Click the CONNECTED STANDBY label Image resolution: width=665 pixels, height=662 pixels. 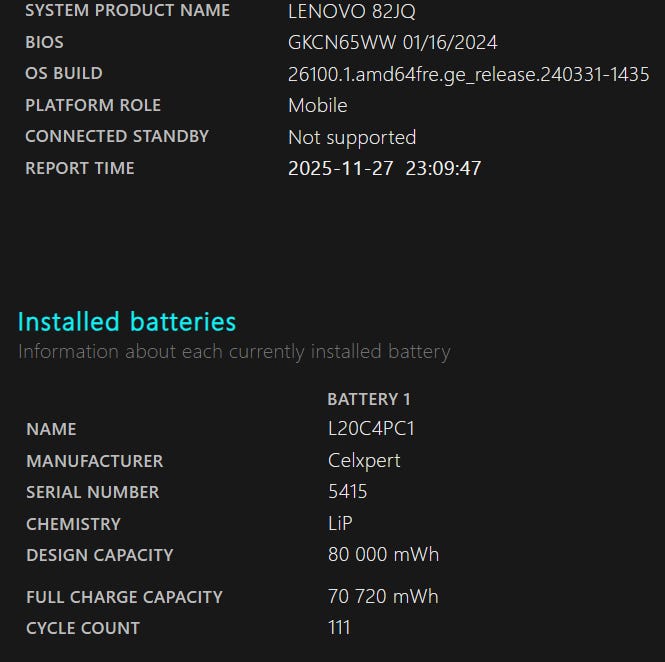[x=117, y=137]
